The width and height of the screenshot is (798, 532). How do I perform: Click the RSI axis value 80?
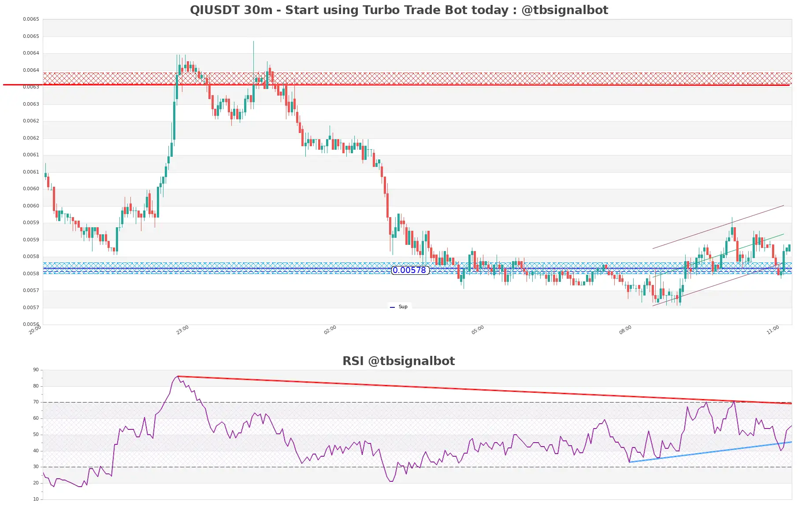[36, 386]
